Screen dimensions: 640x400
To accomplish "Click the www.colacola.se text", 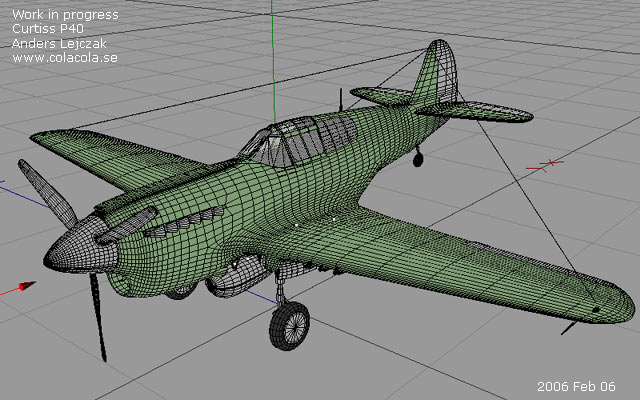I will point(65,58).
